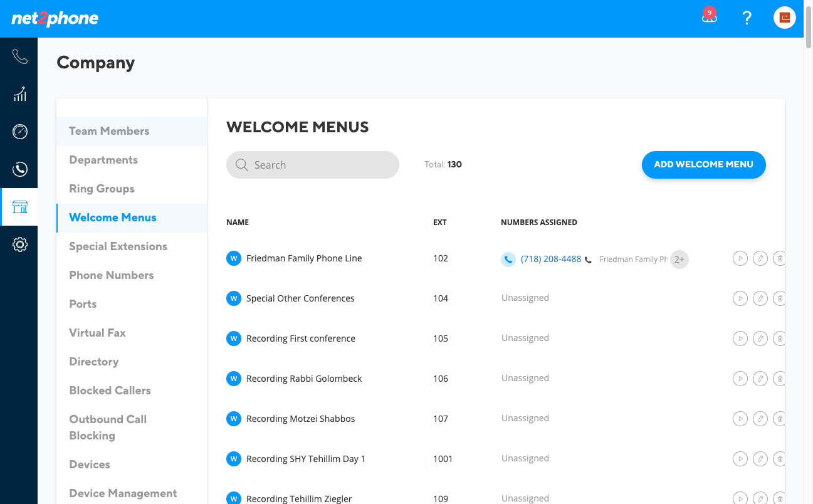Click the NAME column header
This screenshot has height=504, width=813.
tap(238, 223)
